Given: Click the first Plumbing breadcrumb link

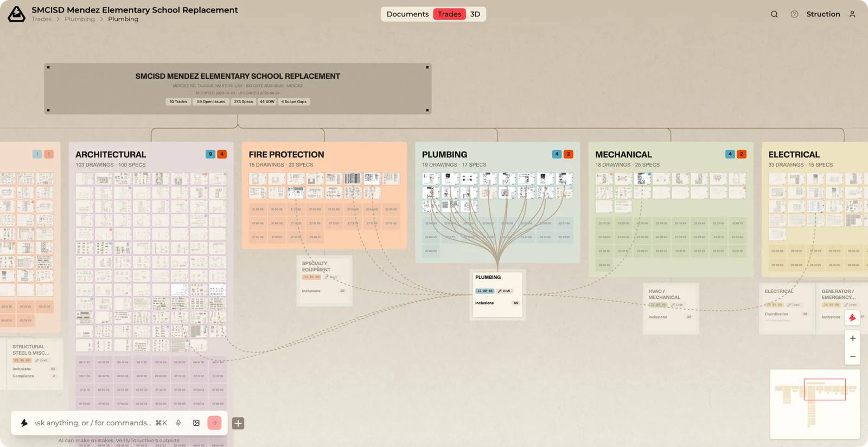Looking at the screenshot, I should (x=80, y=19).
